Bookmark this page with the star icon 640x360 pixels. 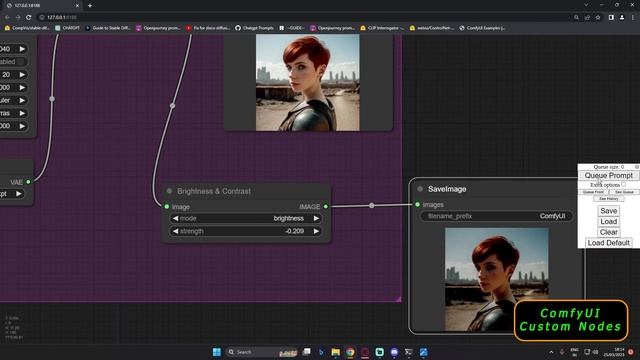coord(598,17)
